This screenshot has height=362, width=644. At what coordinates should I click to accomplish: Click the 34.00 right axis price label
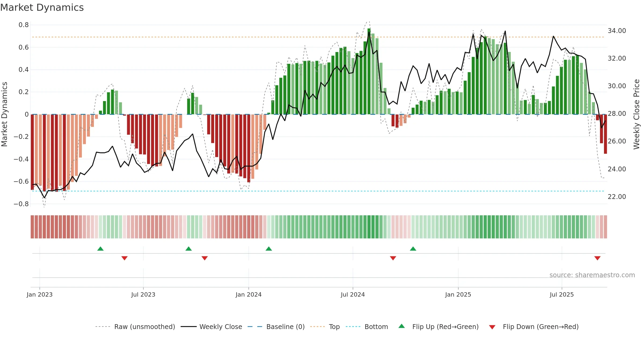pos(617,31)
